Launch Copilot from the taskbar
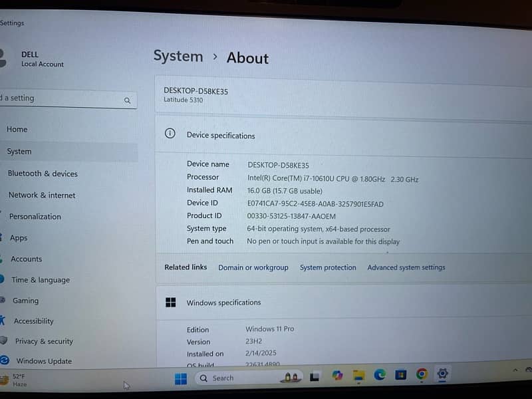The image size is (532, 399). click(x=337, y=376)
